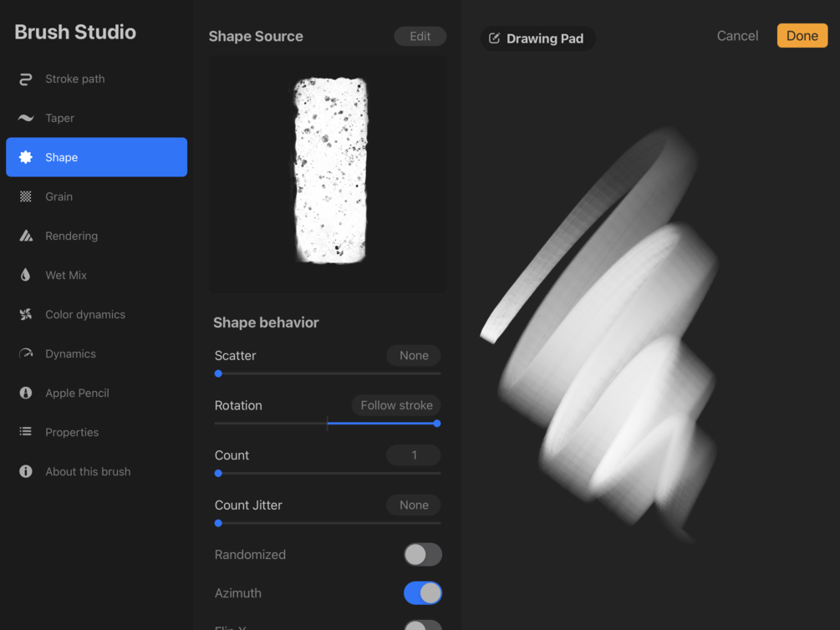
Task: Click the Done button
Action: click(802, 36)
